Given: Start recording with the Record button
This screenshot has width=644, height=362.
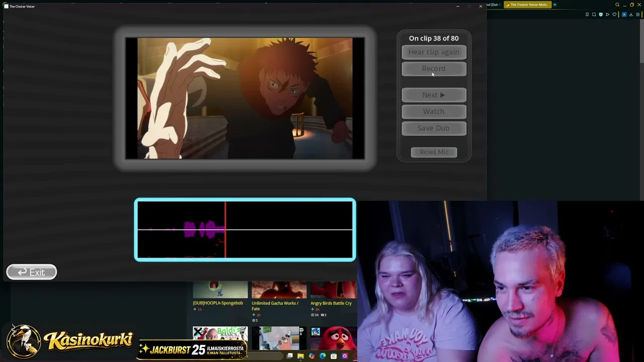Looking at the screenshot, I should 434,69.
